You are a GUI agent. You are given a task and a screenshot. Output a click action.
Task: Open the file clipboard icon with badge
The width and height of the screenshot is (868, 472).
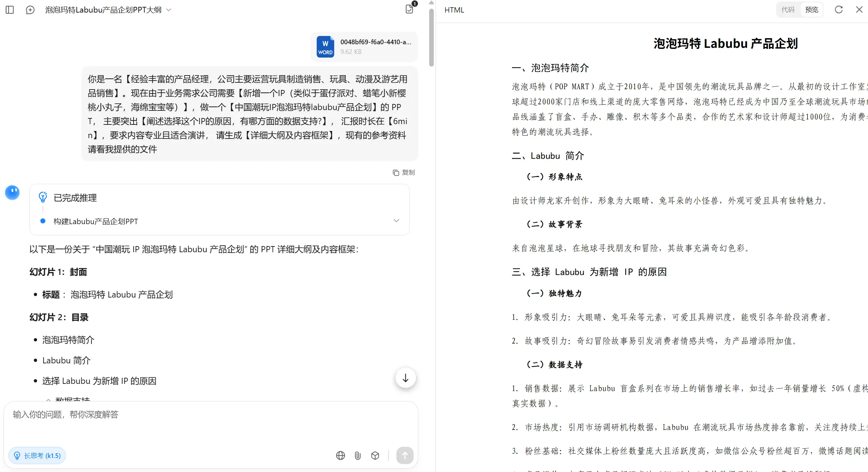coord(409,9)
